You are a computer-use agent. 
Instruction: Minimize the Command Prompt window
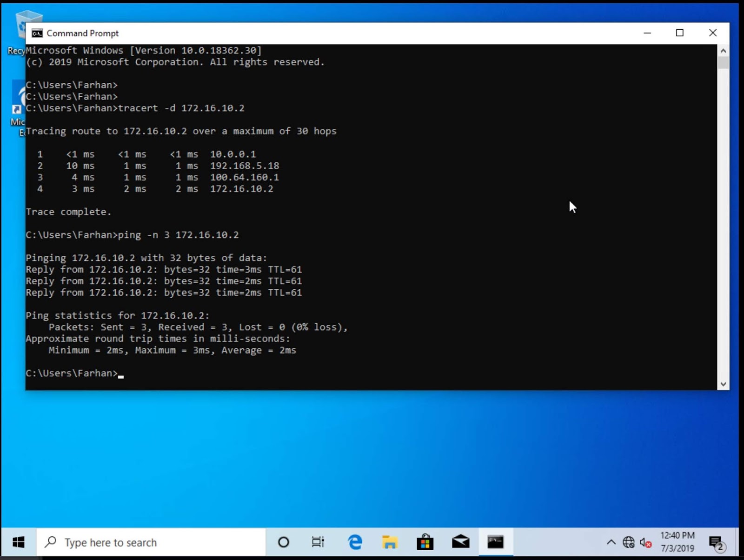(x=647, y=33)
